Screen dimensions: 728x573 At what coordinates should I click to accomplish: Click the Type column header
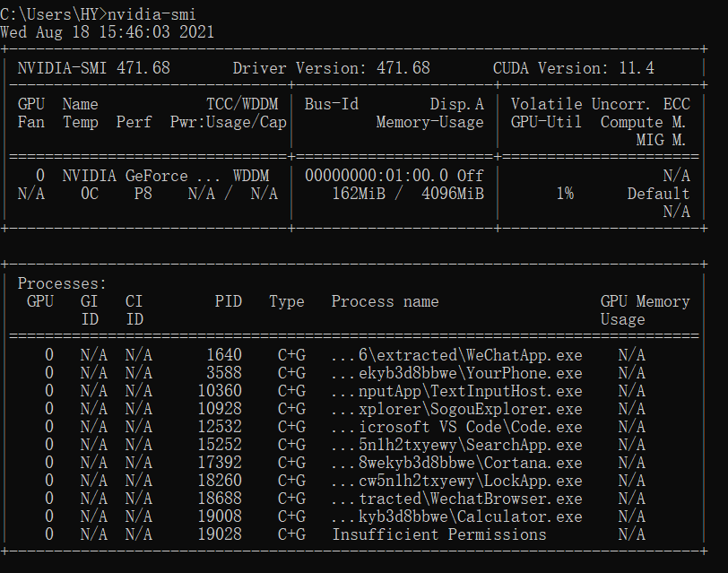pyautogui.click(x=287, y=301)
